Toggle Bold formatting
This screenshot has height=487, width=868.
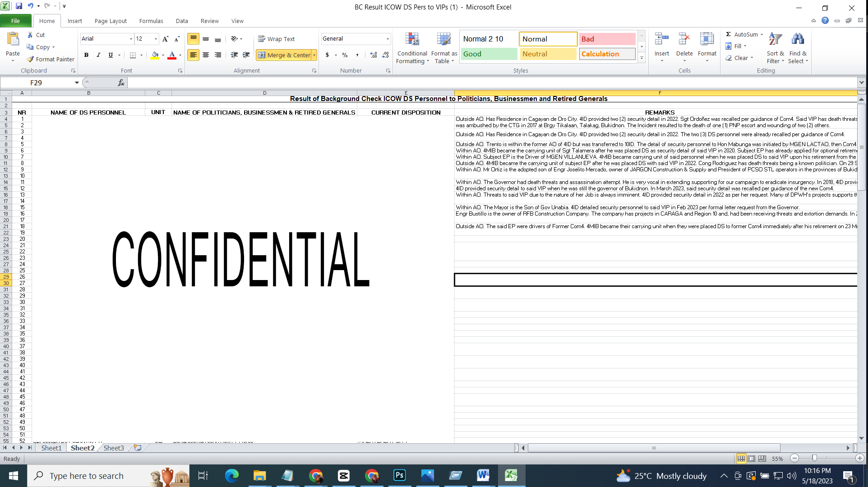(x=86, y=55)
